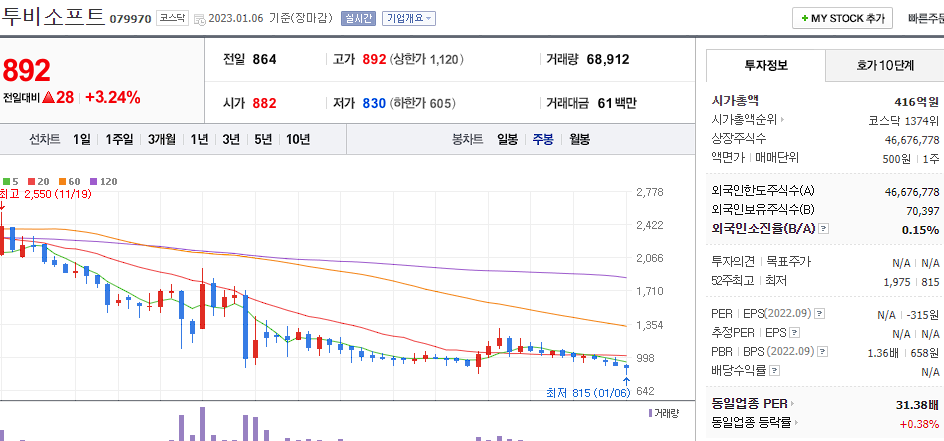Select the 3년 line chart period
The height and width of the screenshot is (441, 944).
click(x=231, y=140)
